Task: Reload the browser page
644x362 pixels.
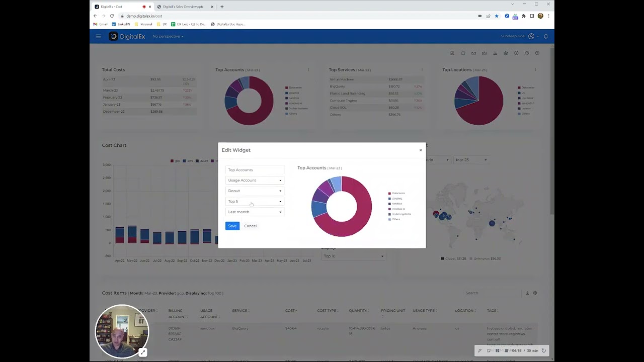Action: [x=112, y=16]
